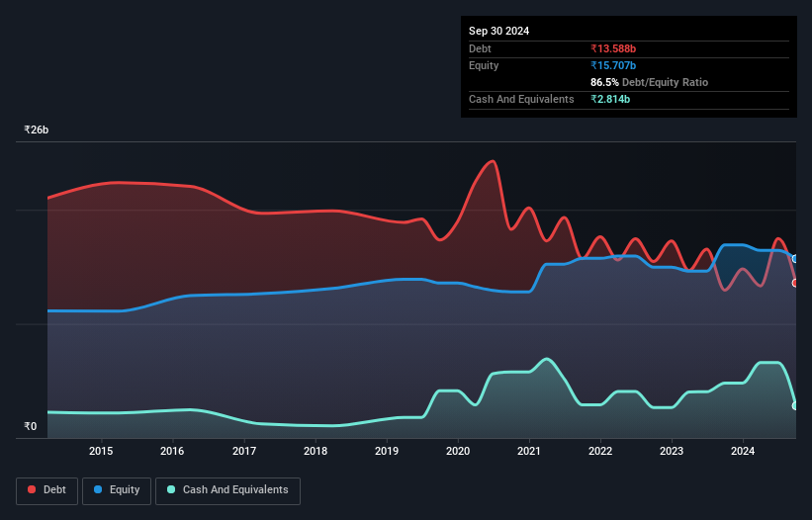Toggle the Equity series legend button
Viewport: 812px width, 520px height.
(x=117, y=490)
